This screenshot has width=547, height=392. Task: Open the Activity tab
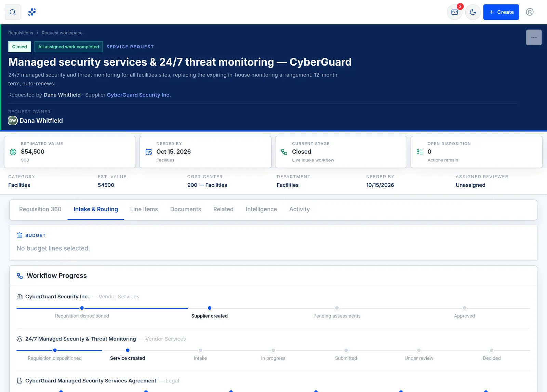coord(299,209)
